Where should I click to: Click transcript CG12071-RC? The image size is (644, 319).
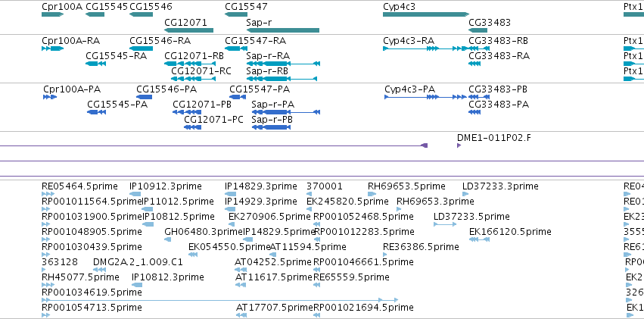coord(193,79)
